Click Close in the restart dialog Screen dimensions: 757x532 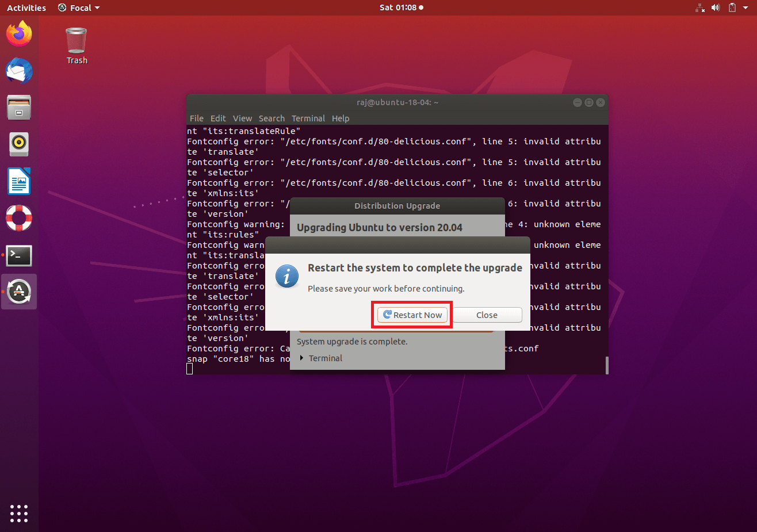487,315
